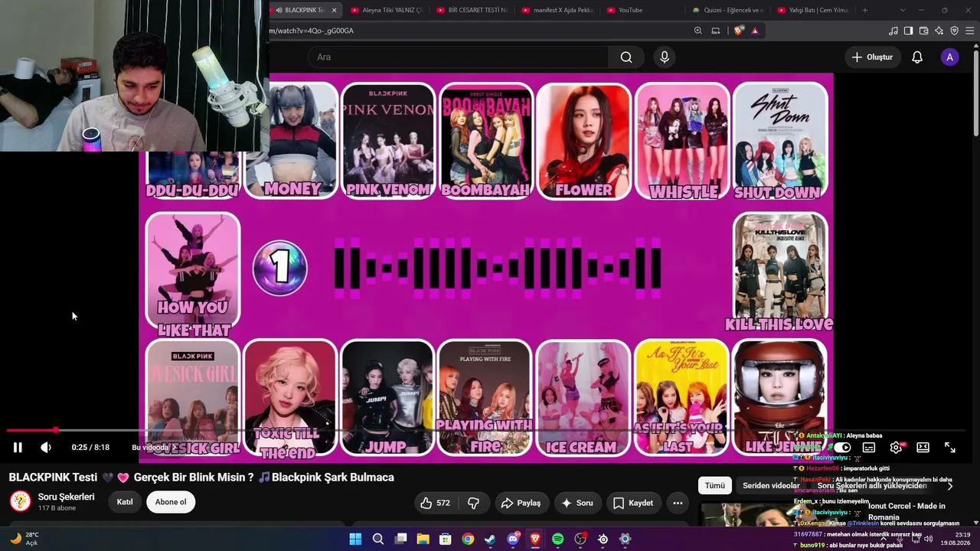Subscribe with the 'Abone ol' button

point(171,502)
